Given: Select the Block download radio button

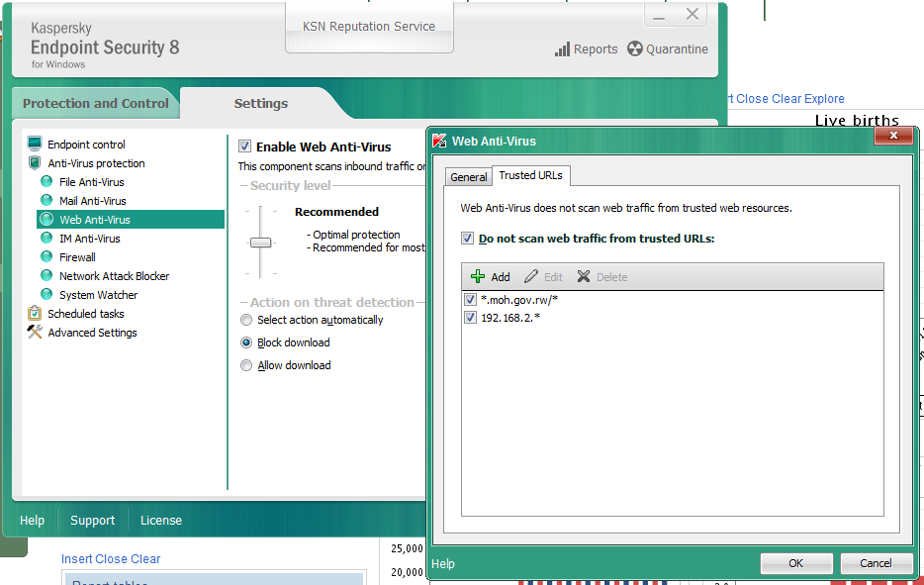Looking at the screenshot, I should tap(246, 342).
